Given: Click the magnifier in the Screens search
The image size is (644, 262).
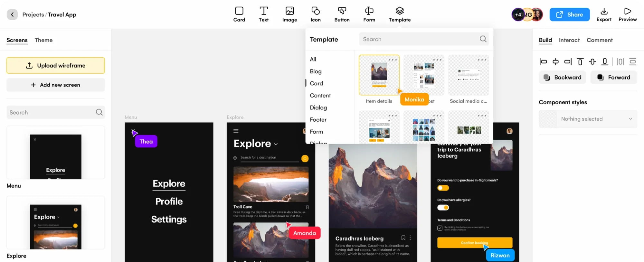Looking at the screenshot, I should tap(99, 112).
